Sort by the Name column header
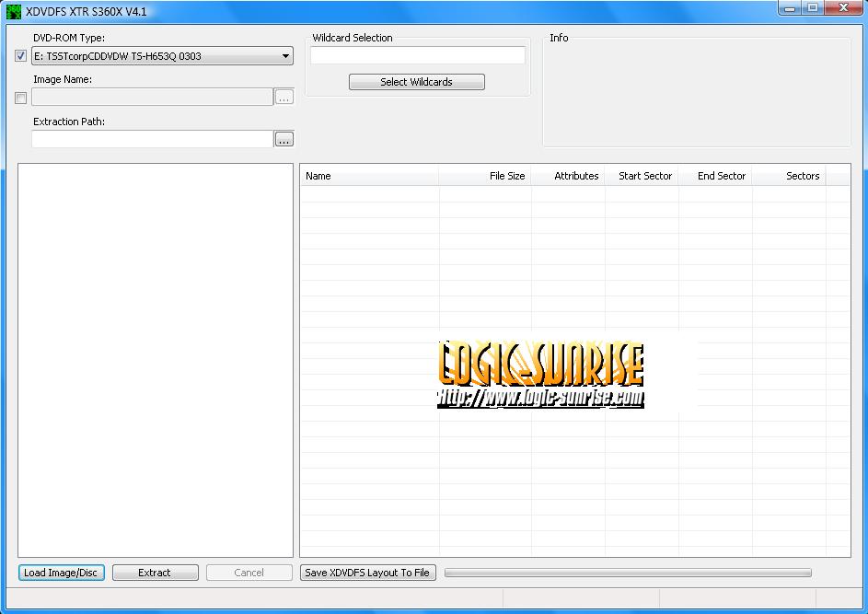This screenshot has width=868, height=614. (x=370, y=176)
